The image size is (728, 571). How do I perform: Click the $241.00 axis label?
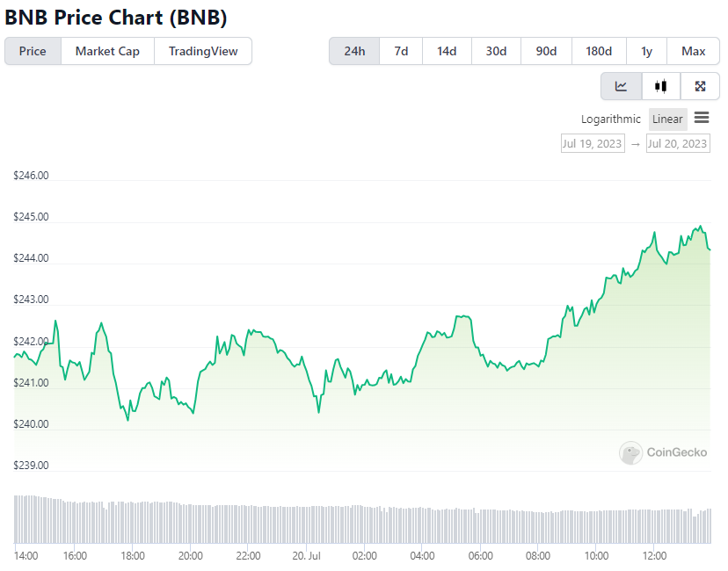point(31,383)
